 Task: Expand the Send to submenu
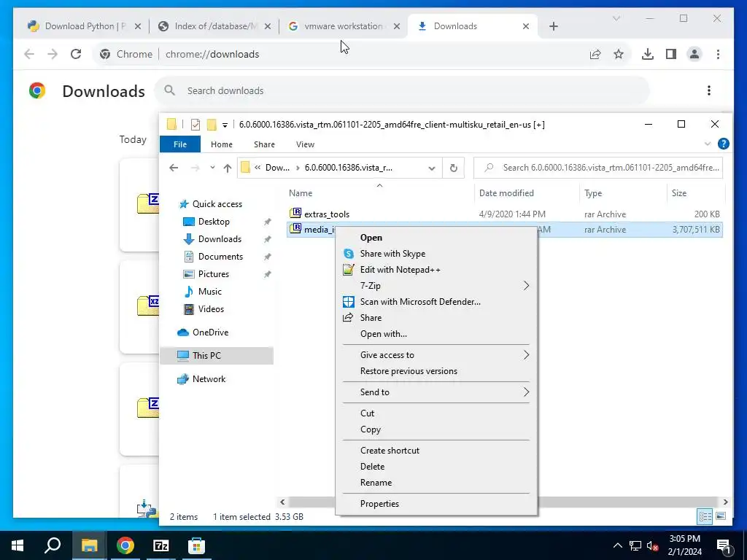[436, 392]
